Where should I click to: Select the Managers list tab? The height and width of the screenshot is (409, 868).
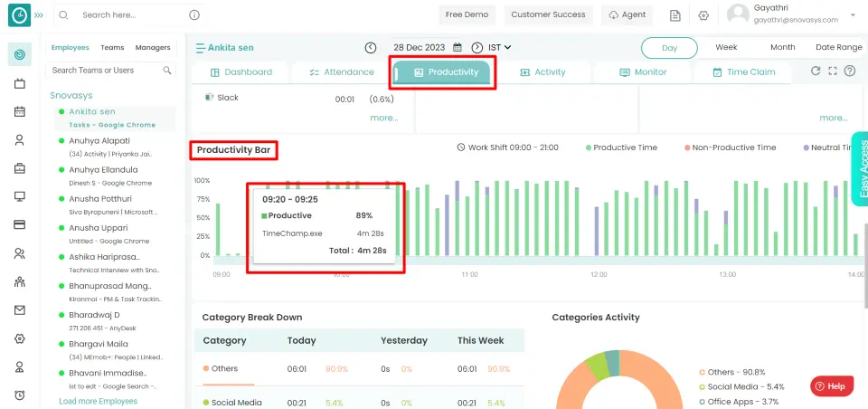click(153, 48)
